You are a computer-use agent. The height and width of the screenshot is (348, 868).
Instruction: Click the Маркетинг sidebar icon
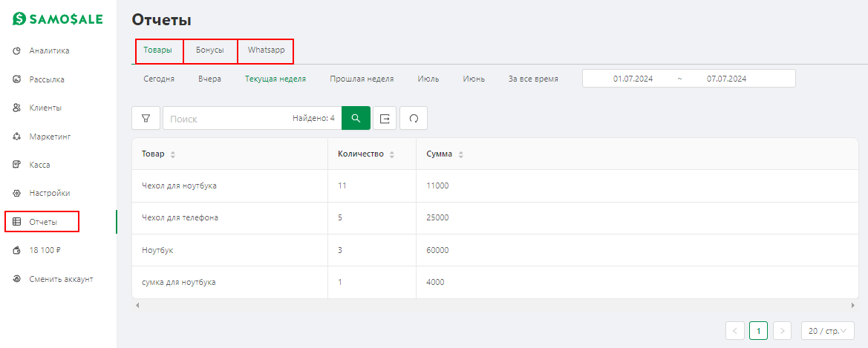tap(16, 136)
